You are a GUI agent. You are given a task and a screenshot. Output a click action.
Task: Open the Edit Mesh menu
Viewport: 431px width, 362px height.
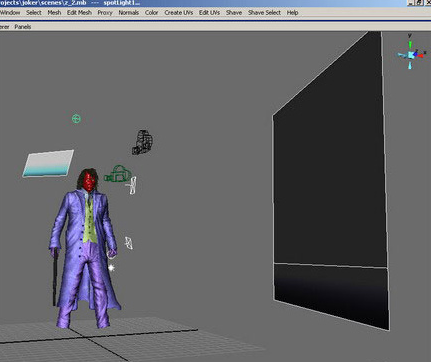[79, 12]
